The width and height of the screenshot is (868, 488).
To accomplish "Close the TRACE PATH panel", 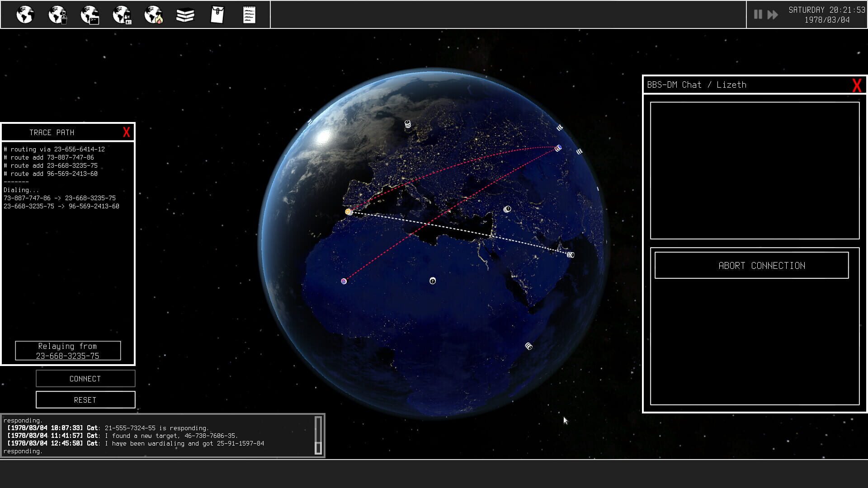I will [127, 132].
